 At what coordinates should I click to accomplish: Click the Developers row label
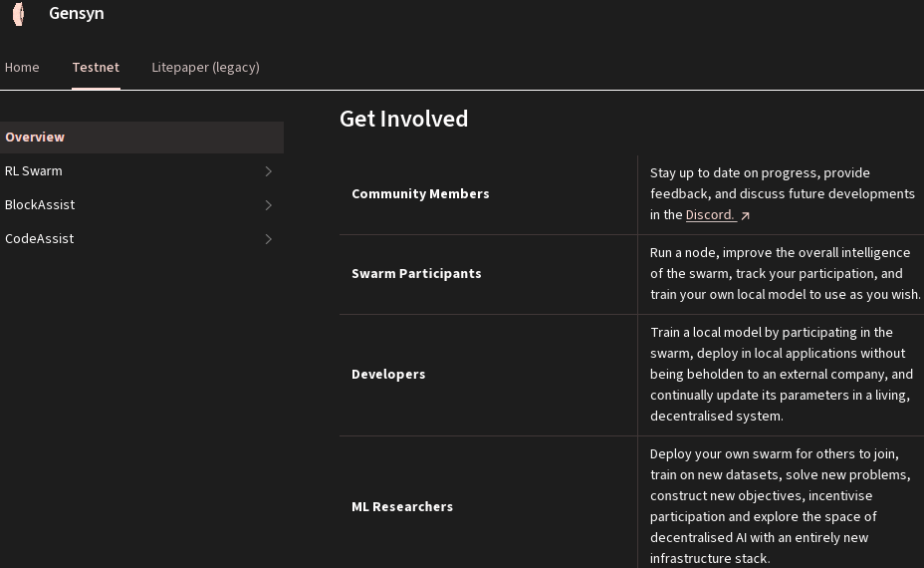click(388, 375)
